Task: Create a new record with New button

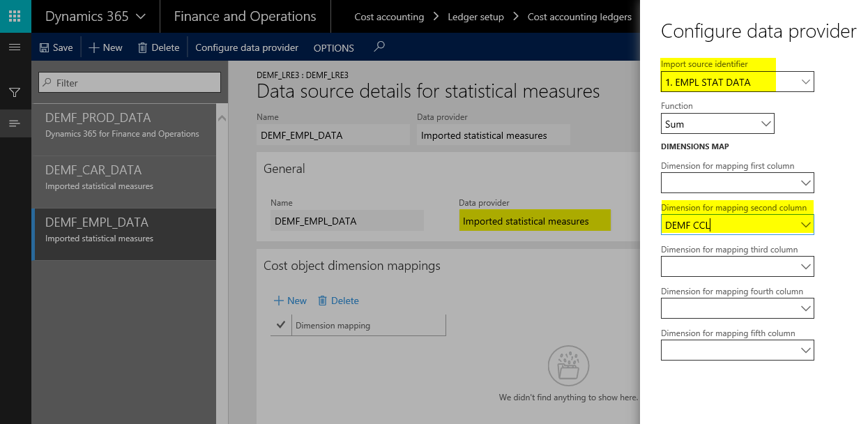Action: [105, 47]
